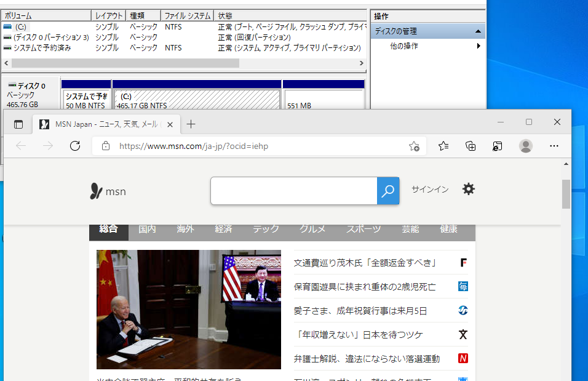Read 文通費巡り茂木氏 headline
588x381 pixels.
(x=365, y=263)
